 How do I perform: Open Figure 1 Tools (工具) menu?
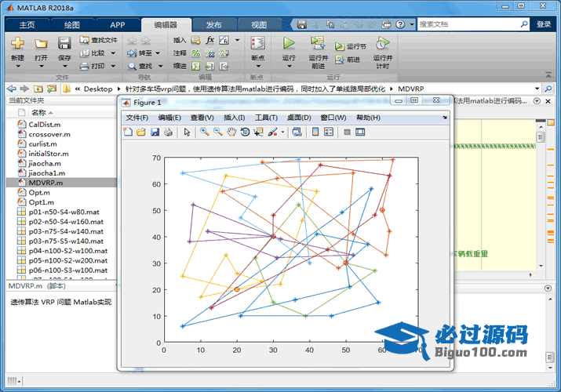266,118
